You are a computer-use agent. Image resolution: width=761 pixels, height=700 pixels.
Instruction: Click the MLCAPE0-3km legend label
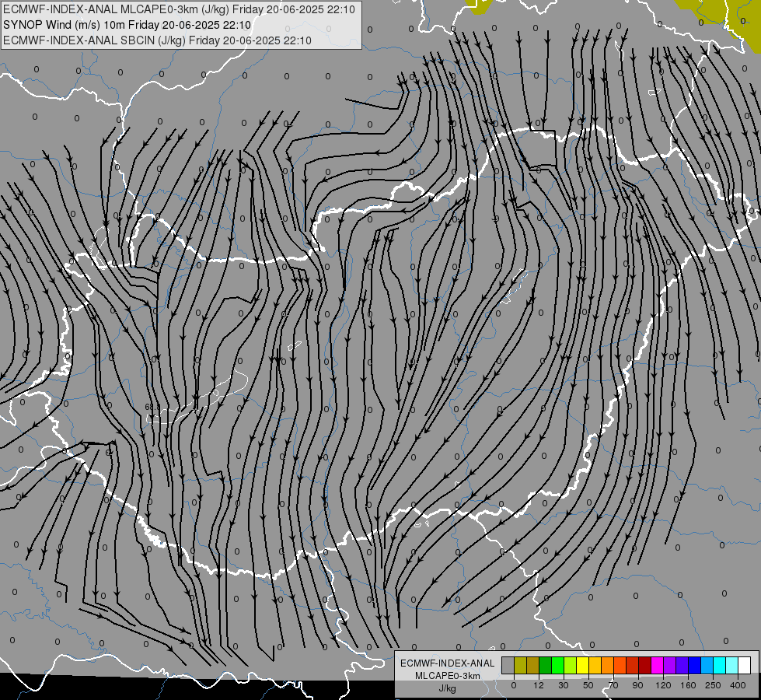pos(448,676)
